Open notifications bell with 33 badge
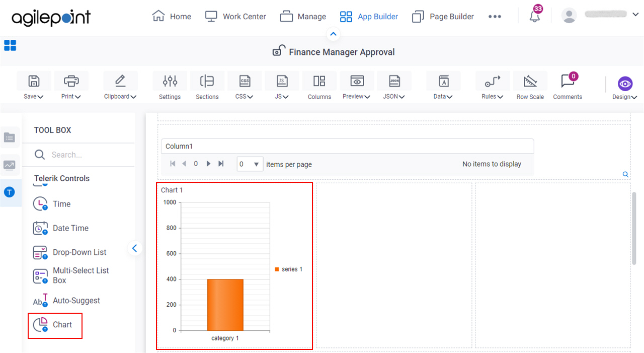 tap(535, 16)
